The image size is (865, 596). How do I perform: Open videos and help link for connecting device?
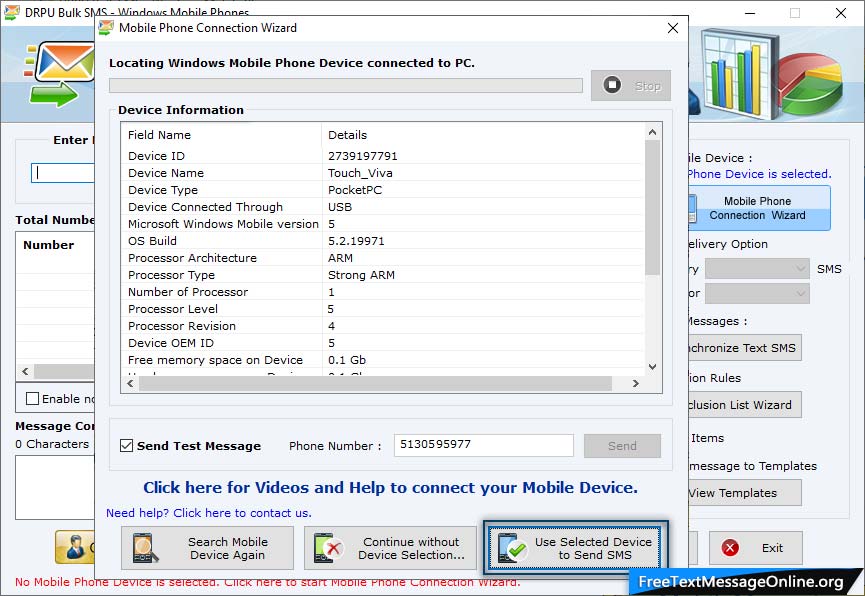(x=390, y=488)
